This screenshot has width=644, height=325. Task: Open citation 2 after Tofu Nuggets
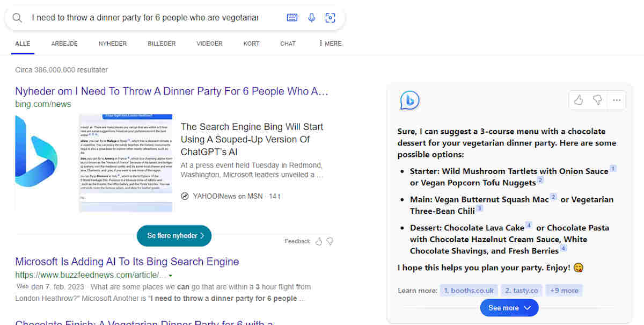click(x=540, y=180)
